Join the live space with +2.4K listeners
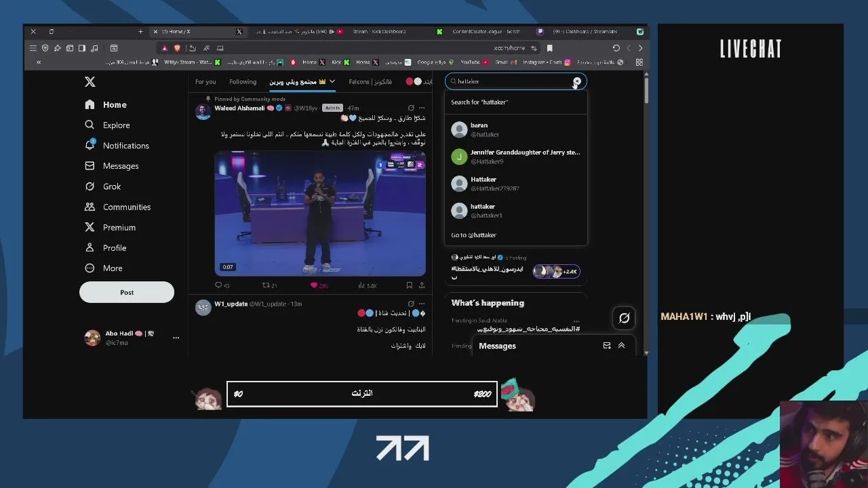This screenshot has width=868, height=488. (556, 271)
